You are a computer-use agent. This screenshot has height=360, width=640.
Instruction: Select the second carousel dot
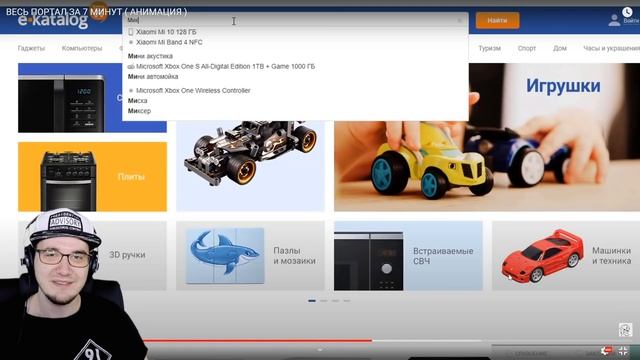[324, 301]
